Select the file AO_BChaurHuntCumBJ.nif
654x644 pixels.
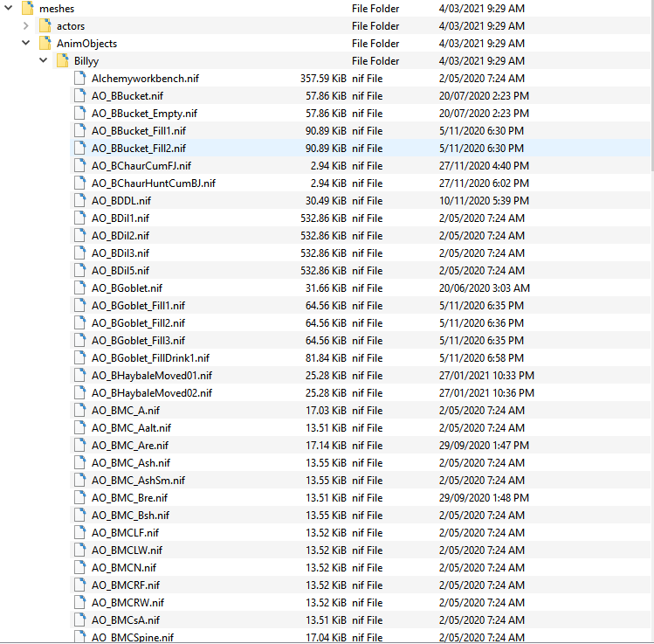click(154, 184)
